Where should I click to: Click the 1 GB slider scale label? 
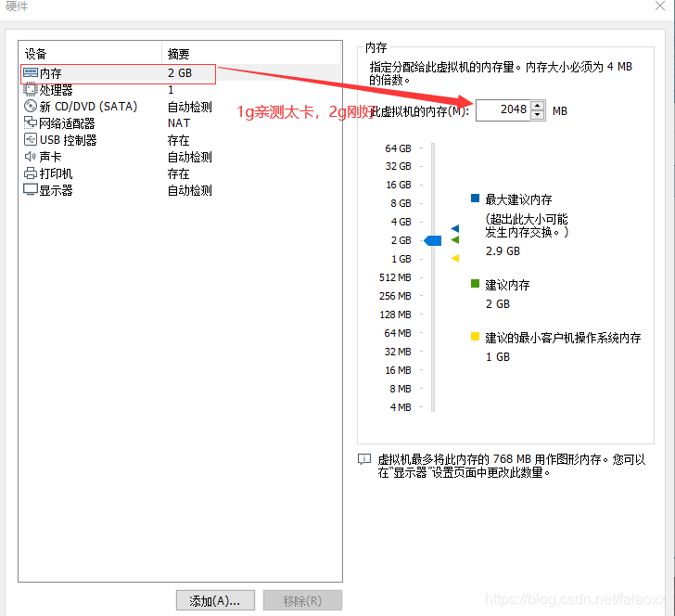401,259
